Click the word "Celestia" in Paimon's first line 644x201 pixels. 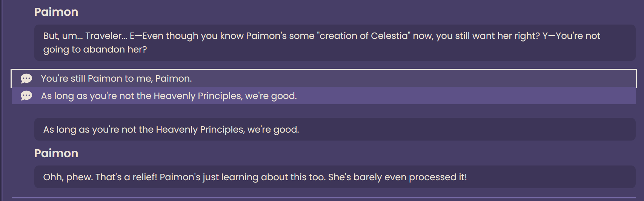click(x=390, y=36)
